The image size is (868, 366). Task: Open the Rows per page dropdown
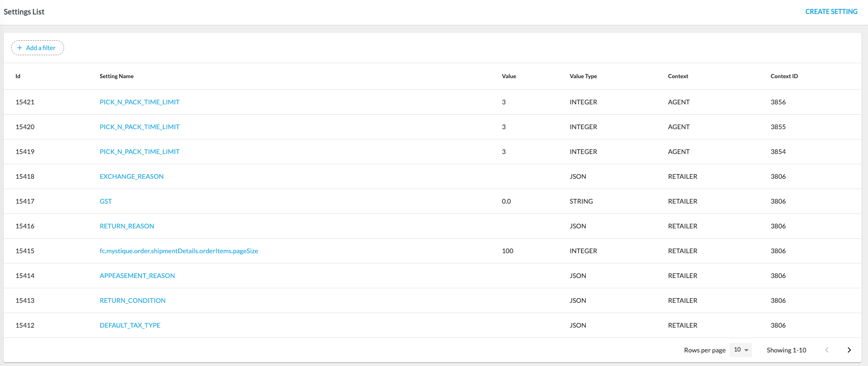click(741, 350)
